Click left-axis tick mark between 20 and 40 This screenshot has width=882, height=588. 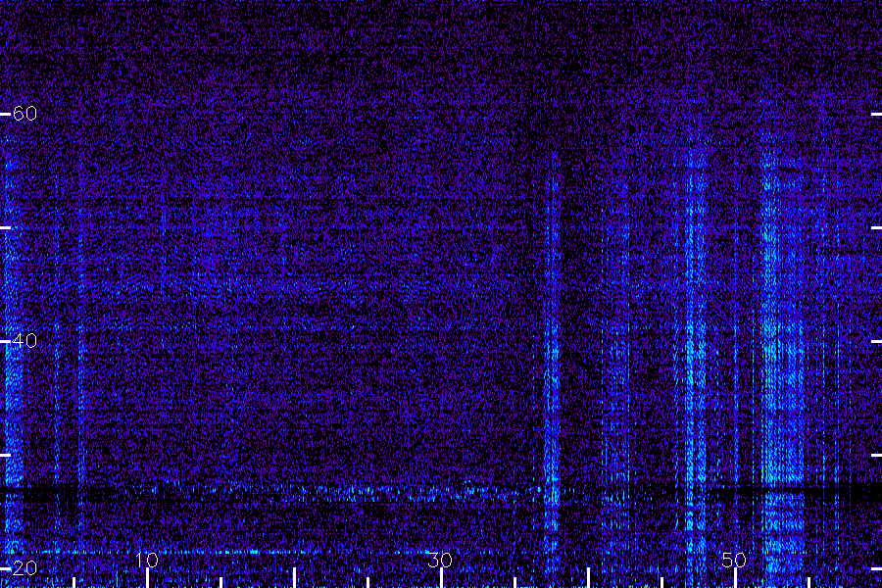click(x=5, y=455)
